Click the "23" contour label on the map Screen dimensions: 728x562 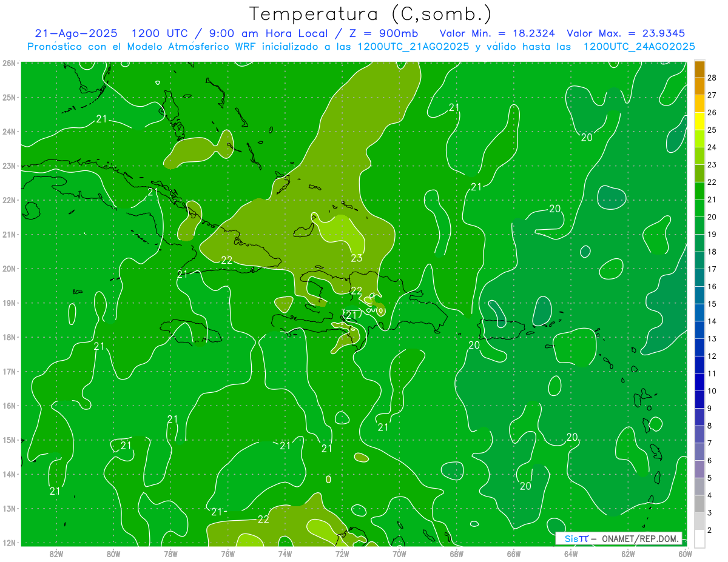click(357, 258)
